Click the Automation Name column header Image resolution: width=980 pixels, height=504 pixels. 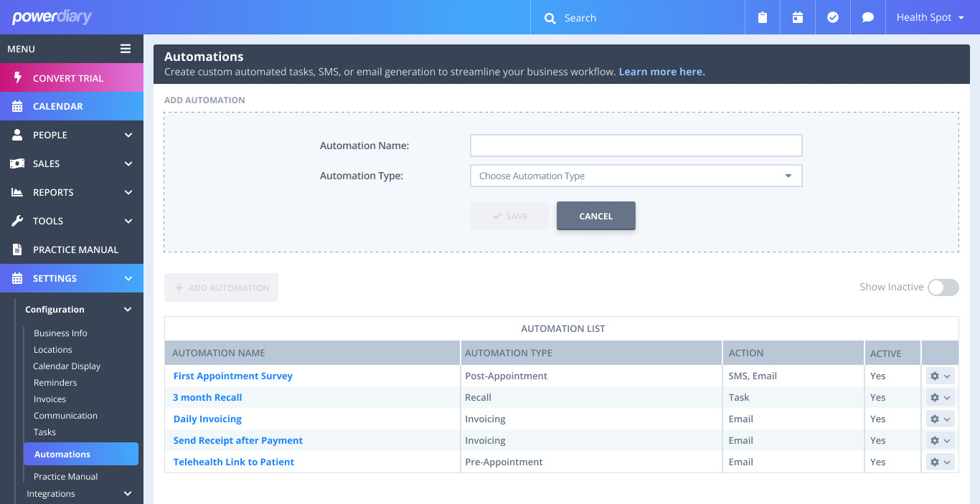click(x=312, y=353)
